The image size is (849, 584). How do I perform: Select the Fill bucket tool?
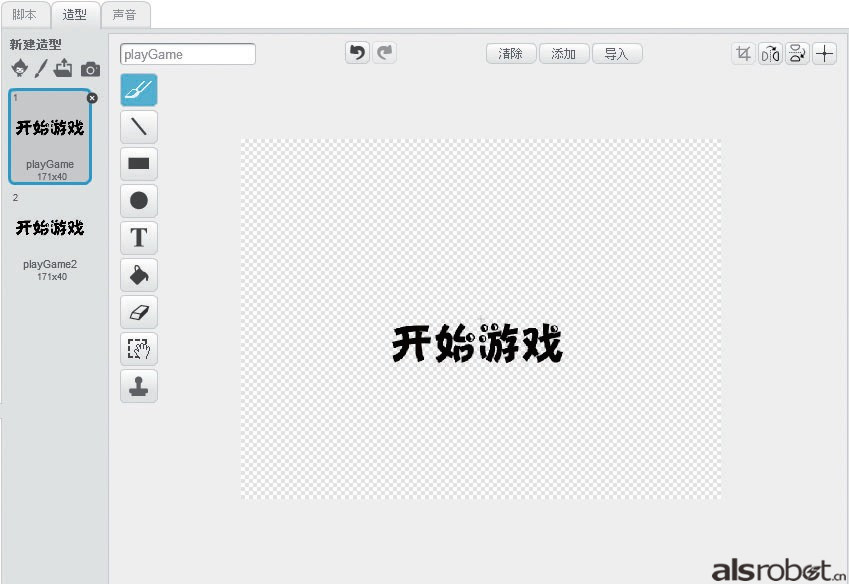click(139, 275)
